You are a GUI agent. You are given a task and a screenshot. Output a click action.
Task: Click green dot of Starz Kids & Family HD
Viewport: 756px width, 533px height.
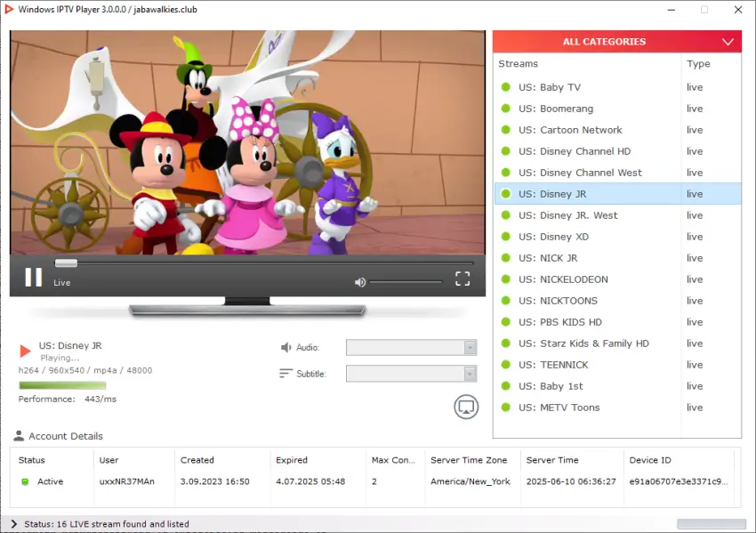pos(506,343)
